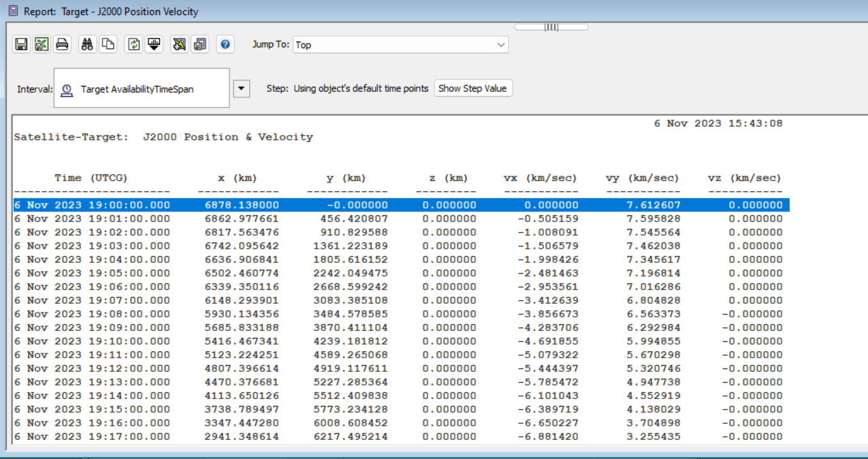Refresh the report contents
868x459 pixels.
click(x=133, y=45)
